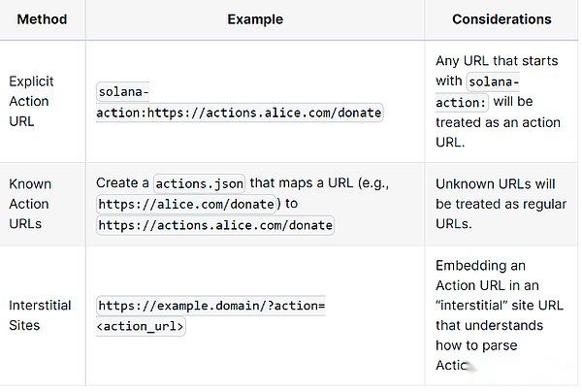Image resolution: width=582 pixels, height=392 pixels.
Task: Click the 'Embedding an Action URL' text
Action: pos(487,276)
